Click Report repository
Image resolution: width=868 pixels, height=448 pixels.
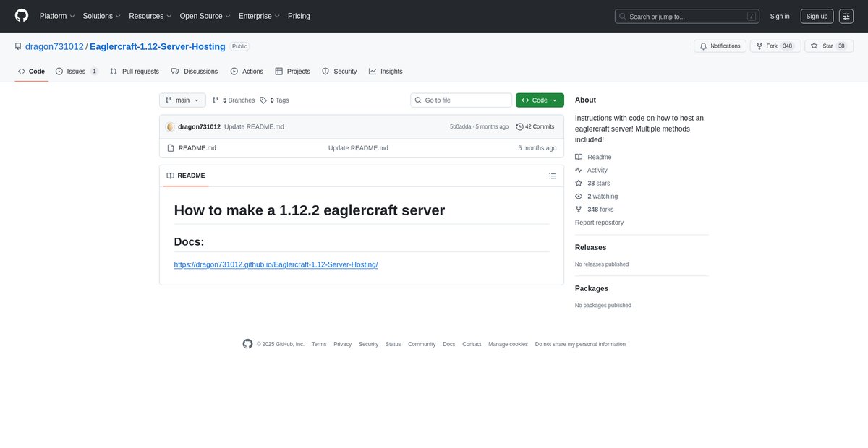(599, 223)
